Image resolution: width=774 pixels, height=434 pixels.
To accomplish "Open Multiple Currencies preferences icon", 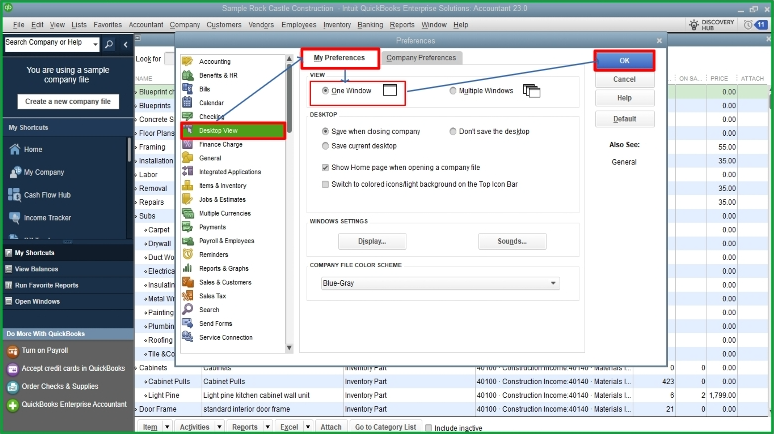I will coord(188,213).
